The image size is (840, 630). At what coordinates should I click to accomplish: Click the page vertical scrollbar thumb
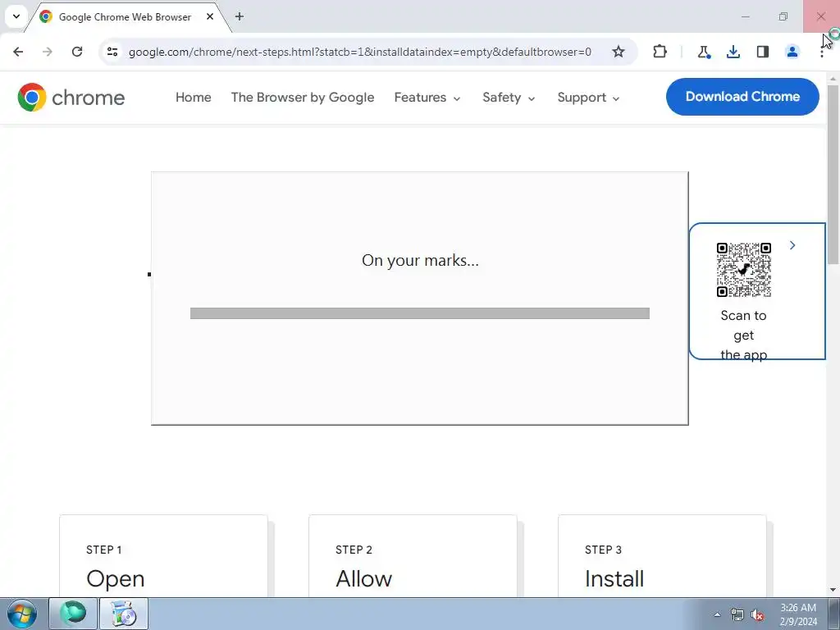[833, 174]
